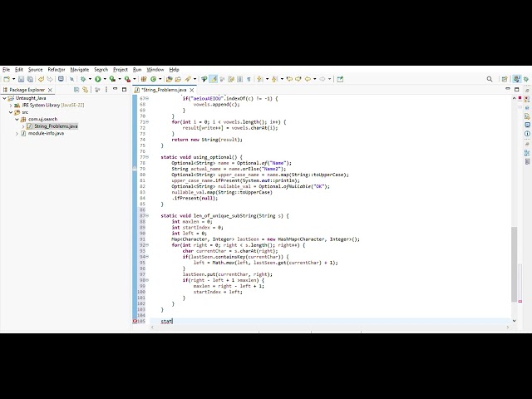Toggle Link with Editor in Package Explorer
This screenshot has height=399, width=532.
click(86, 90)
